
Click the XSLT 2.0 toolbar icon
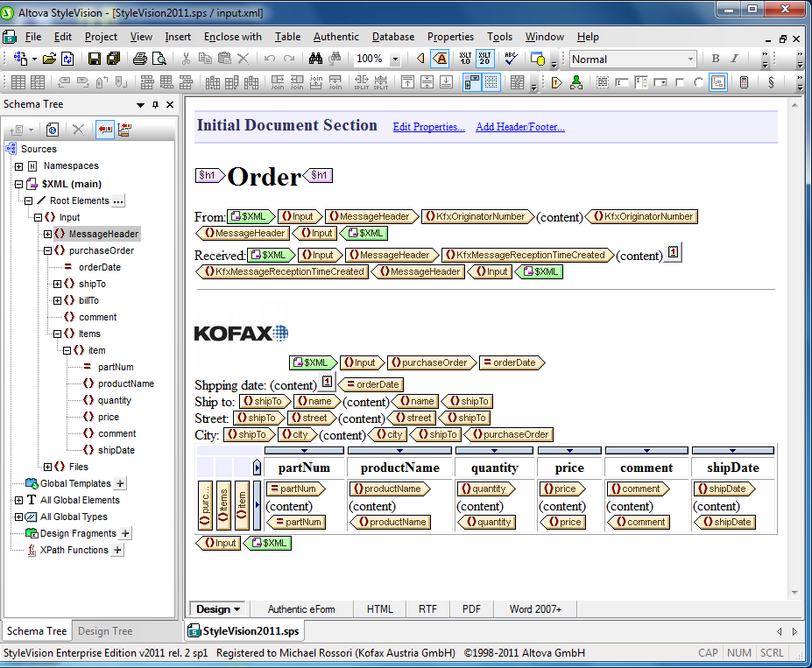click(484, 59)
